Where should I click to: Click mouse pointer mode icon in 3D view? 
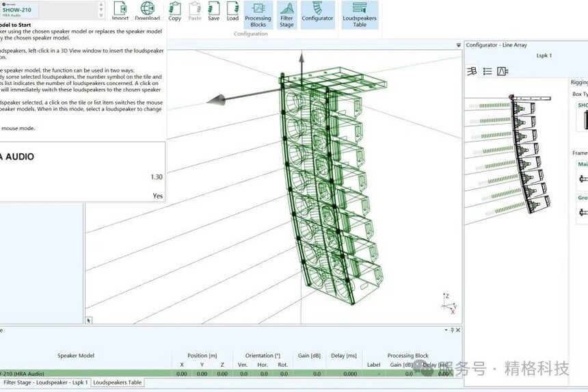pos(89,320)
